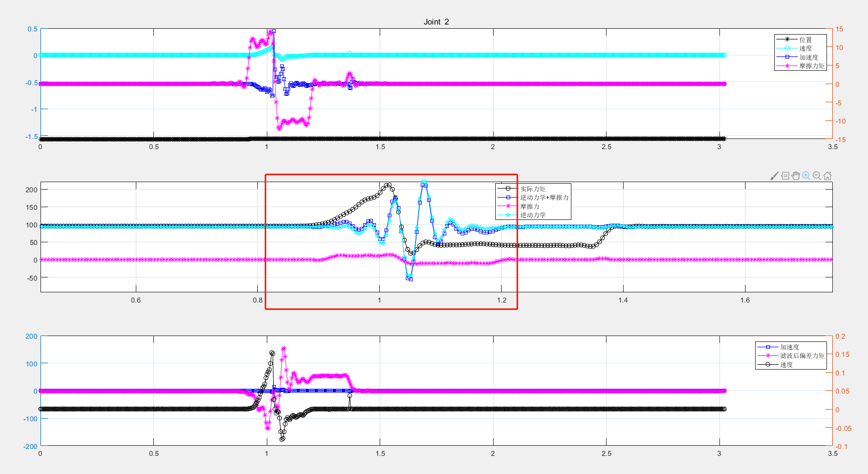Click the 速度 legend entry in bottom plot

(787, 365)
